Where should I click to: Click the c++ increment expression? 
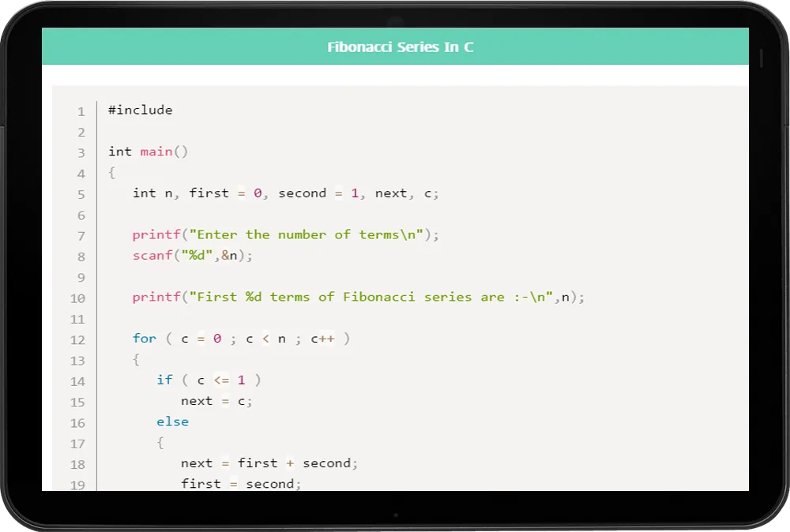322,339
